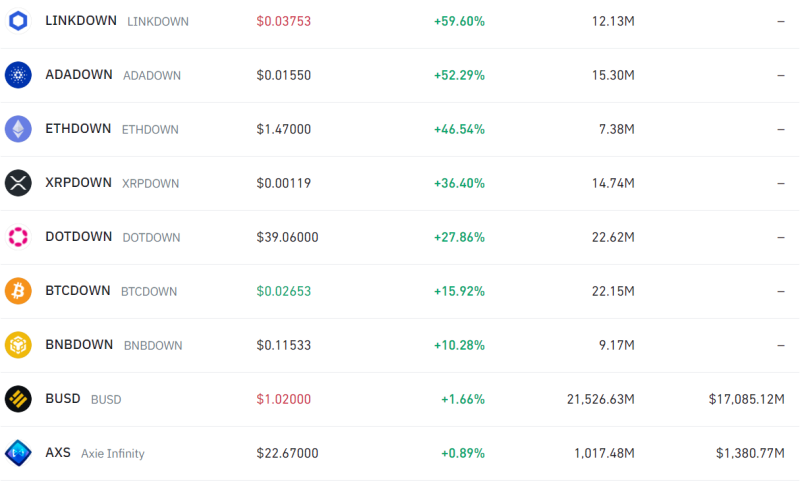The width and height of the screenshot is (800, 484).
Task: Click the +10.28% change value
Action: 459,346
